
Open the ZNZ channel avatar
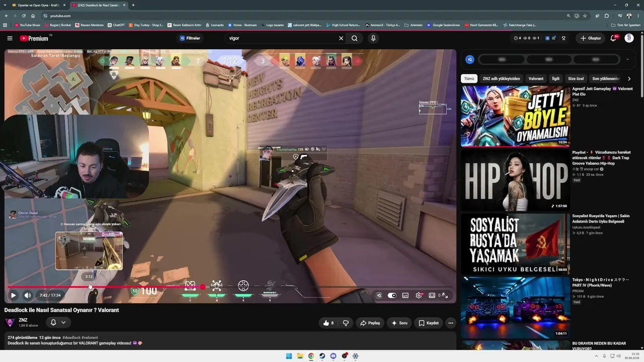[10, 322]
